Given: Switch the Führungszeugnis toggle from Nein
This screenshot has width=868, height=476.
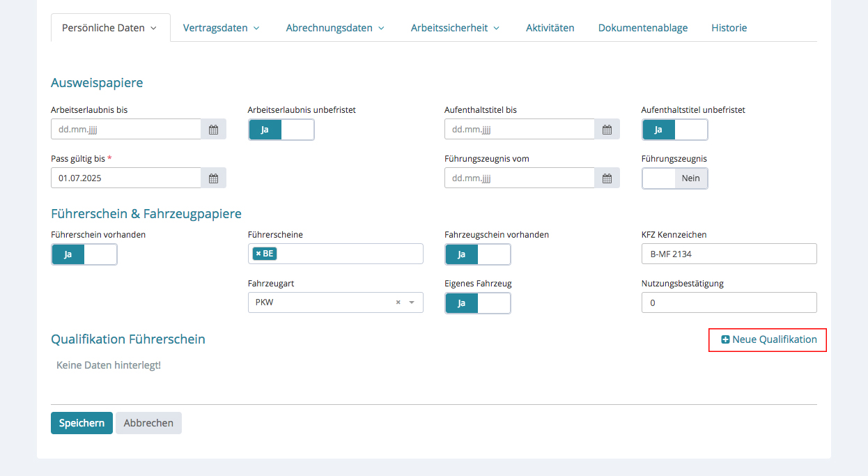Looking at the screenshot, I should click(674, 178).
